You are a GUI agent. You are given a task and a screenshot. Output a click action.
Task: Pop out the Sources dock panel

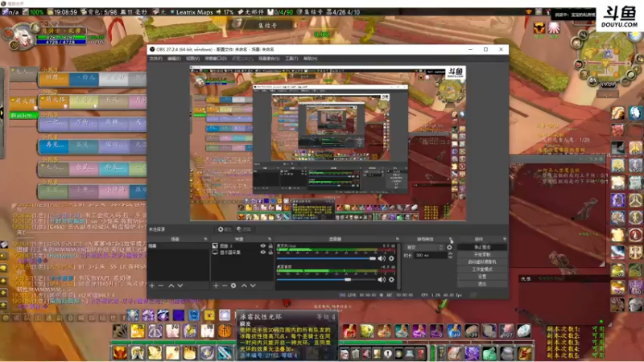[x=270, y=239]
